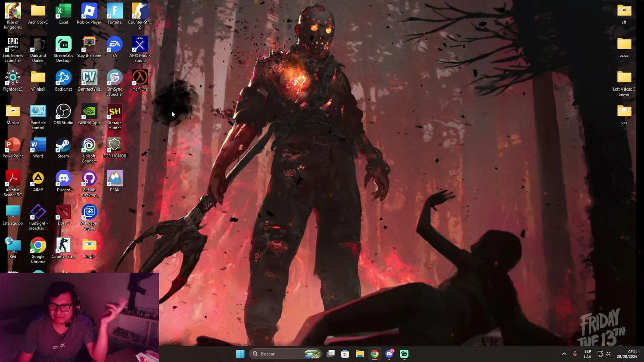Click the Steam shortcut
This screenshot has height=362, width=644.
(x=63, y=148)
